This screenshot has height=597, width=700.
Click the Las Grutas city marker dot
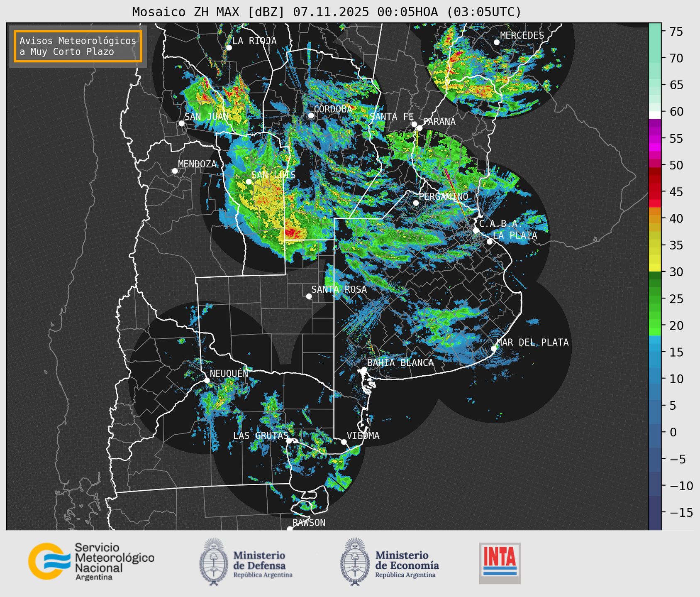[289, 441]
